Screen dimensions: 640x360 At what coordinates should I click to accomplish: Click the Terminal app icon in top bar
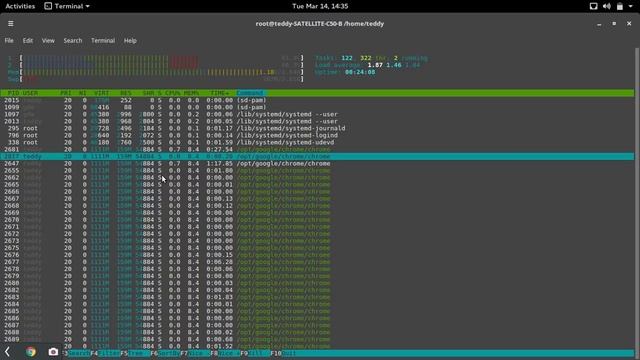click(x=48, y=6)
